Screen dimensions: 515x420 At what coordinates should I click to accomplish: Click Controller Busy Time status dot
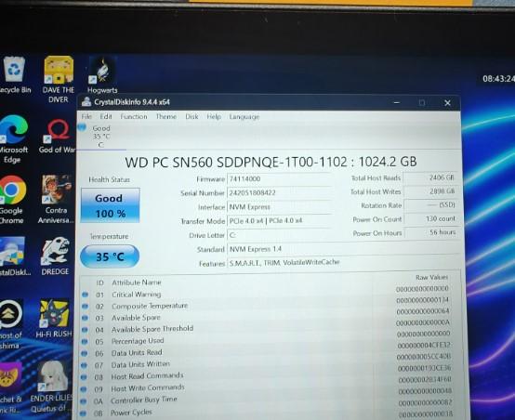(84, 401)
